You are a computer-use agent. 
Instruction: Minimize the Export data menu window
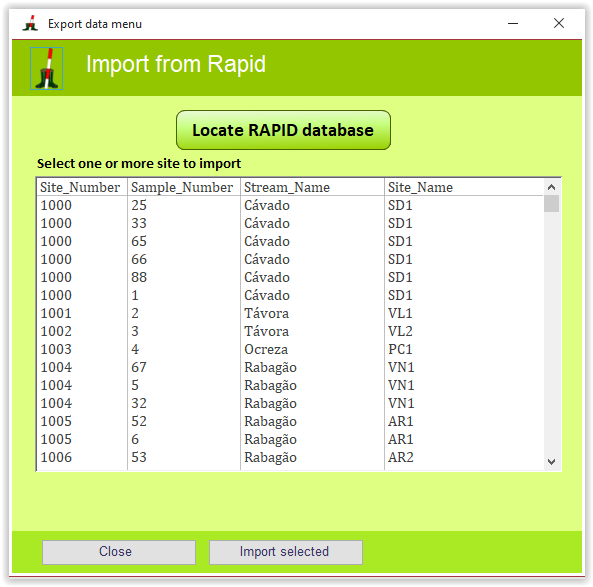pyautogui.click(x=513, y=23)
